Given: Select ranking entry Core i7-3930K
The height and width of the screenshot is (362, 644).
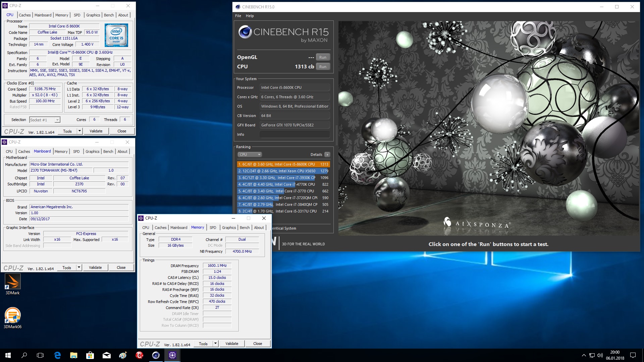Looking at the screenshot, I should click(283, 178).
